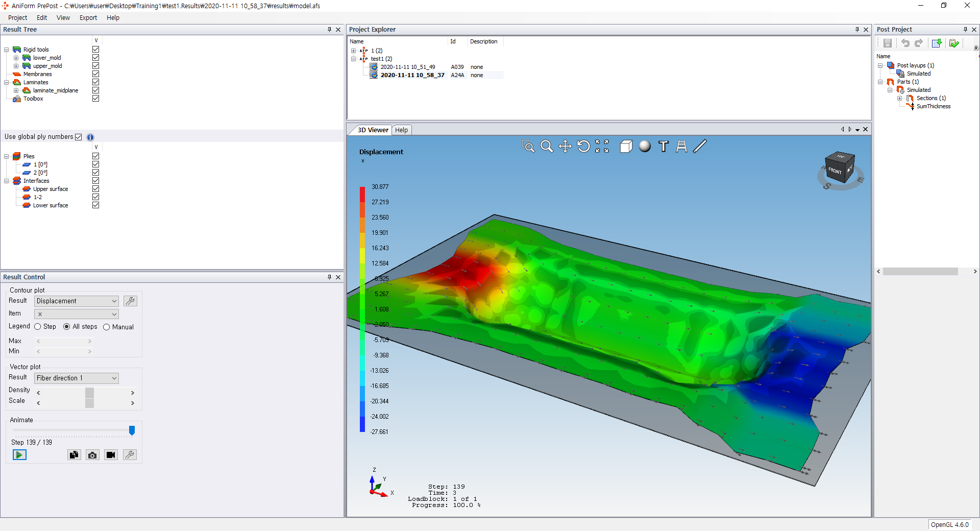Click the grid import icon in Post Project
The image size is (980, 531).
click(x=937, y=43)
